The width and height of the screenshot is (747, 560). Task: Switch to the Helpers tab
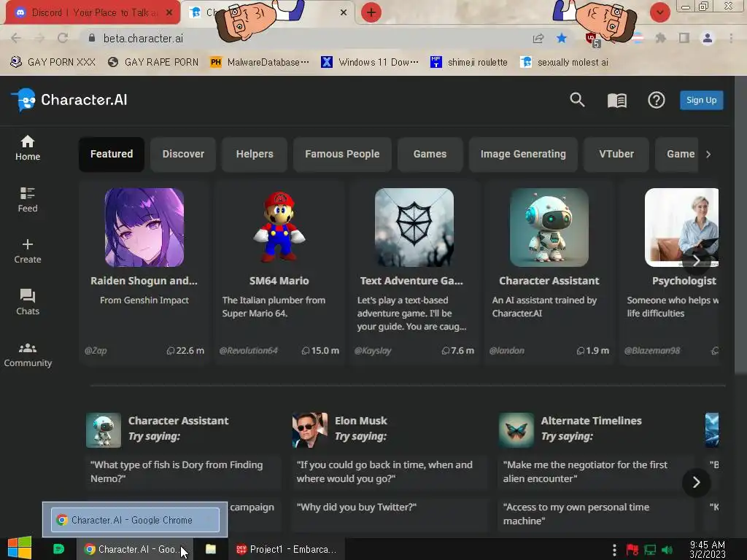[x=255, y=155]
